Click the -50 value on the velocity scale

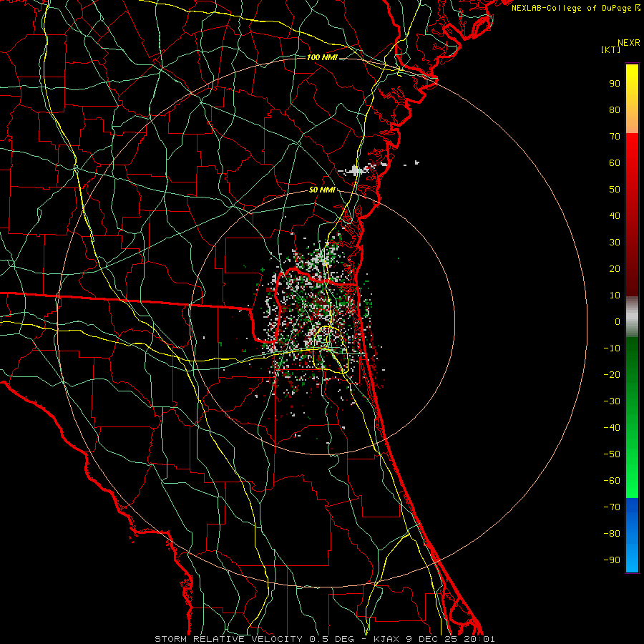coord(612,454)
